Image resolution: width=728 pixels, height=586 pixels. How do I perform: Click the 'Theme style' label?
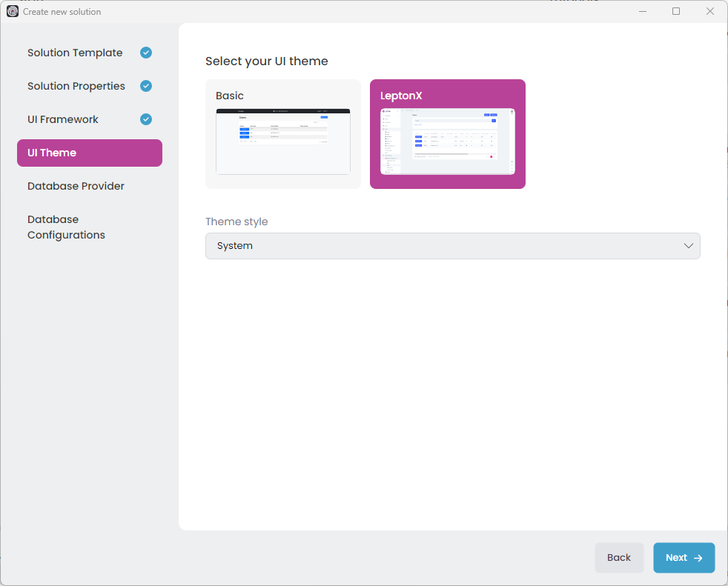point(236,222)
